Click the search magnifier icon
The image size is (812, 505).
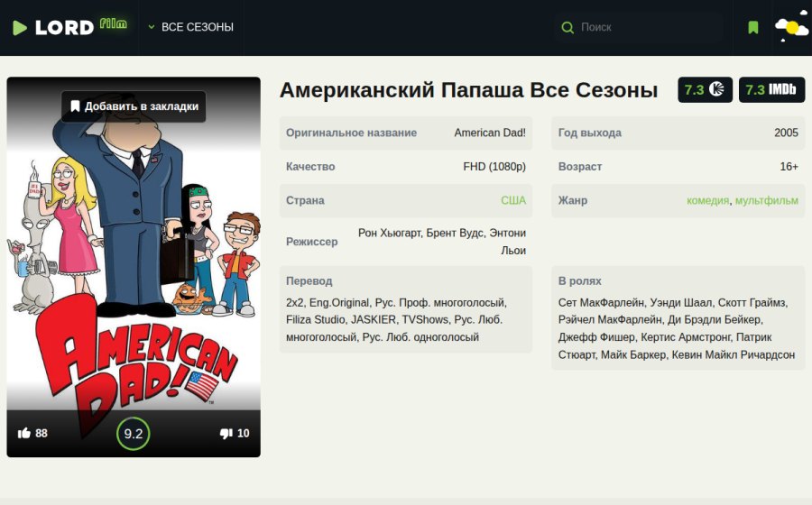click(567, 27)
